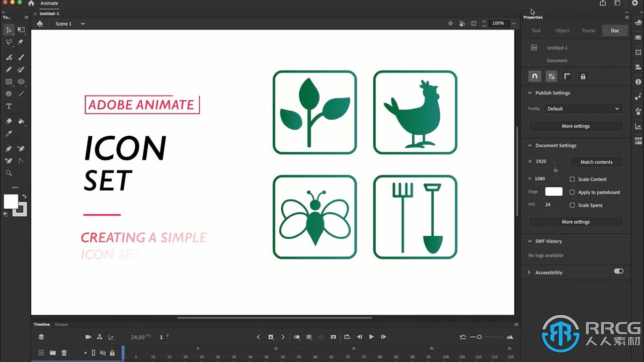Screen dimensions: 644x362
Task: Click the Clip content outside stage icon
Action: tap(473, 24)
